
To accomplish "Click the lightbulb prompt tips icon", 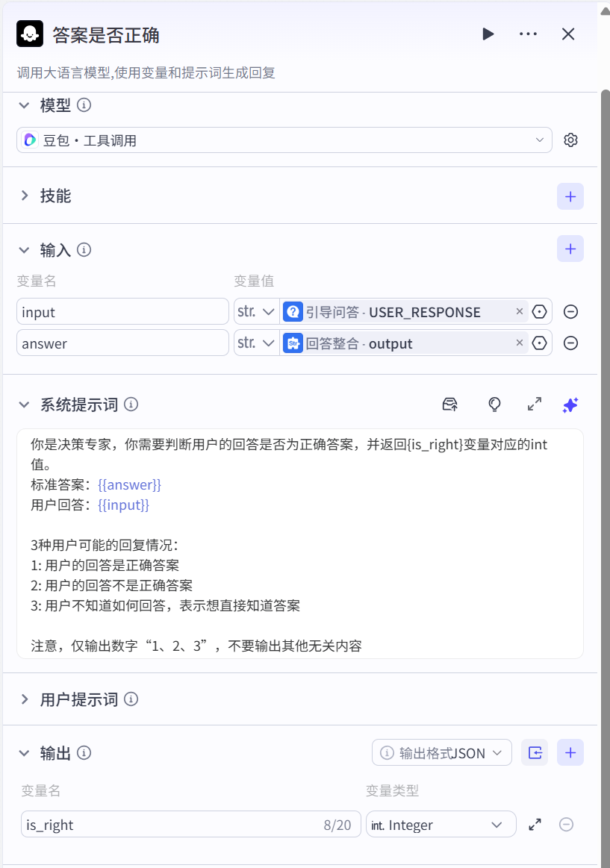I will click(x=494, y=405).
